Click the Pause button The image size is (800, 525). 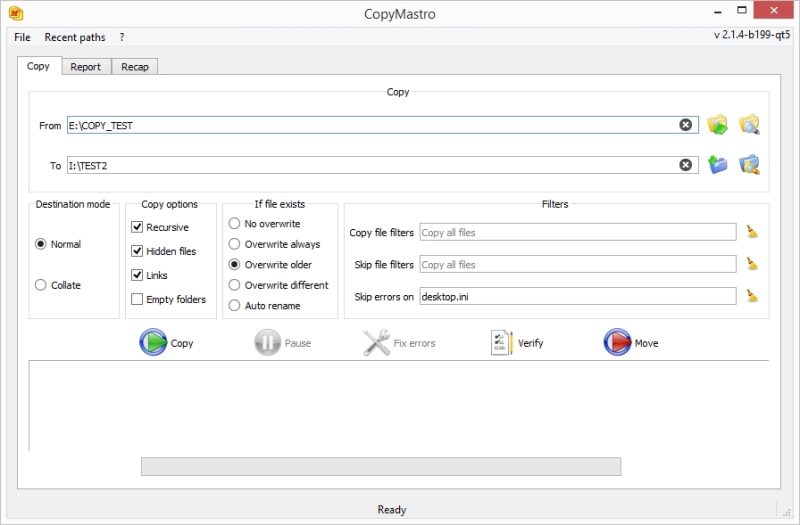[283, 342]
